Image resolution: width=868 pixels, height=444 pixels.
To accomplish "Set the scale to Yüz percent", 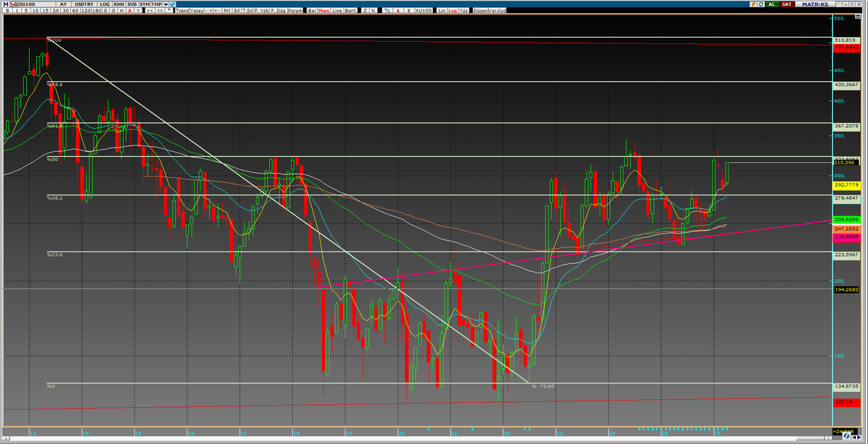I will click(463, 11).
